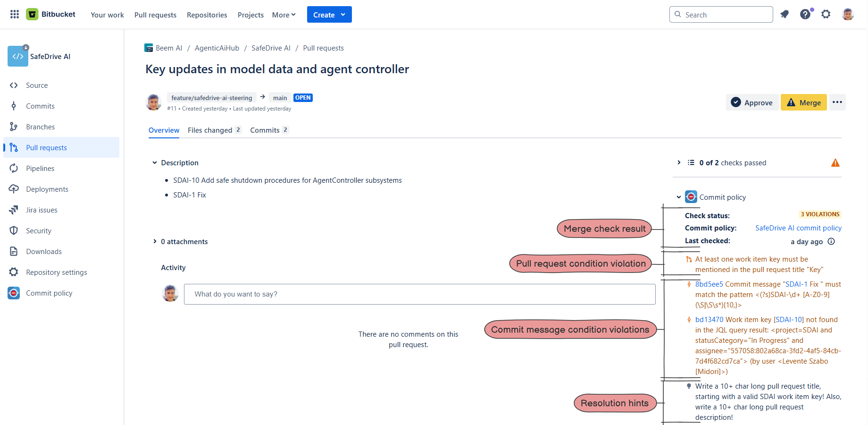The height and width of the screenshot is (425, 868).
Task: Open the help question mark icon
Action: tap(805, 14)
